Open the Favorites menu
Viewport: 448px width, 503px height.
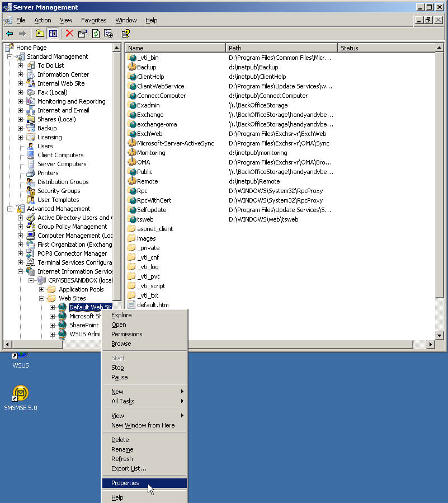pyautogui.click(x=93, y=20)
